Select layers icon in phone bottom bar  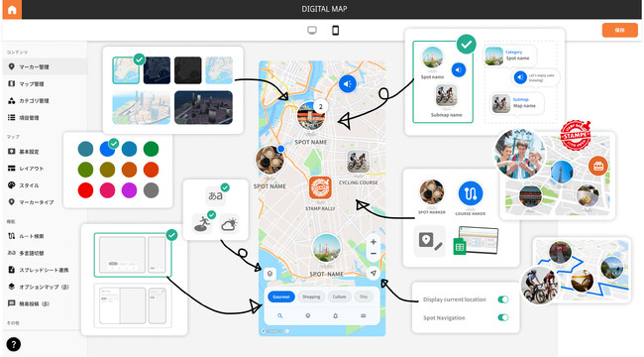(x=307, y=316)
